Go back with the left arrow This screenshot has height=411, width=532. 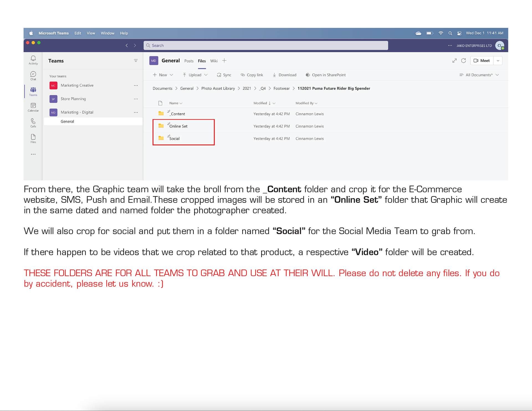(127, 45)
